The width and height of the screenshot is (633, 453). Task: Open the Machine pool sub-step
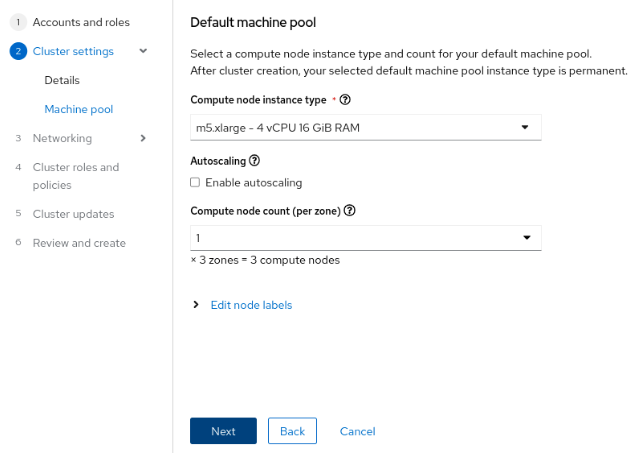(79, 109)
